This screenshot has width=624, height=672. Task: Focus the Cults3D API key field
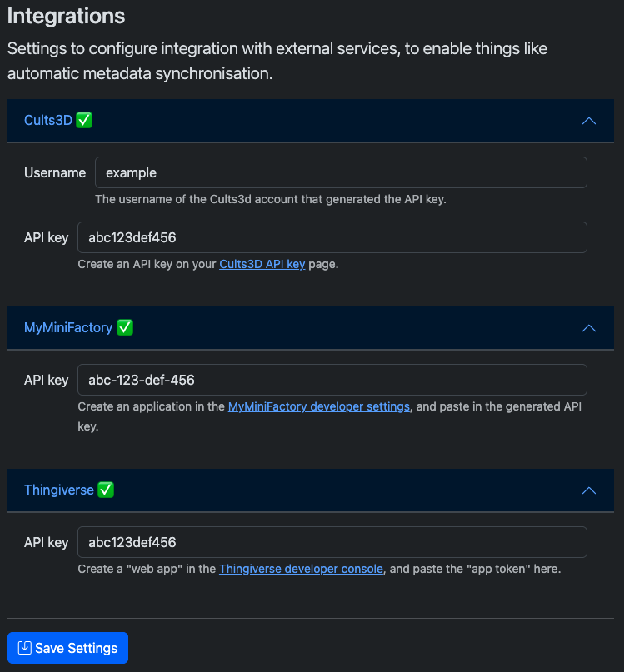332,237
